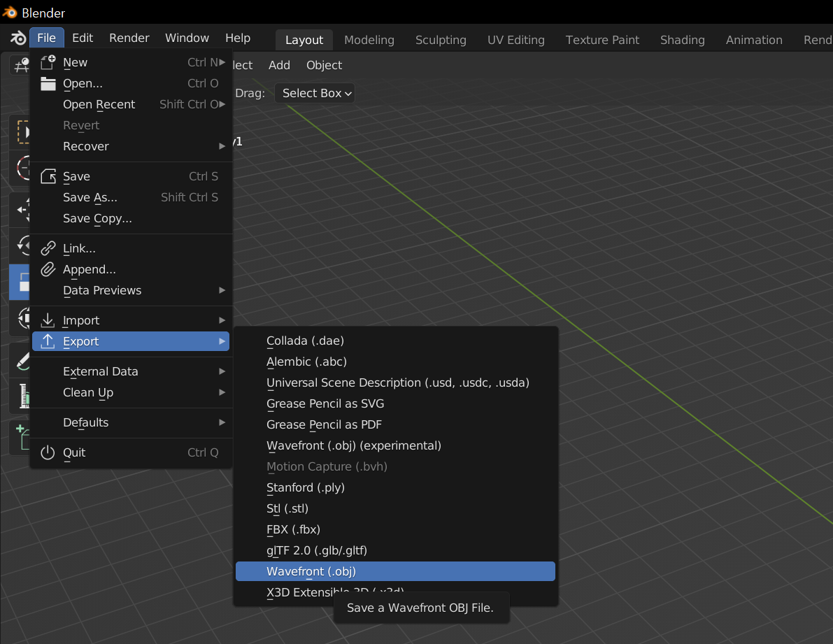Click the Blender logo menu icon
This screenshot has height=644, width=833.
[17, 38]
